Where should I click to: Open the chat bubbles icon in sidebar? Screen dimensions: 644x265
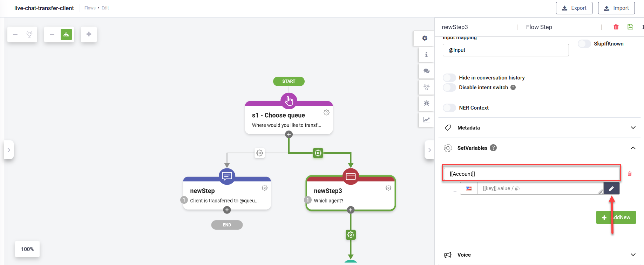pyautogui.click(x=426, y=71)
